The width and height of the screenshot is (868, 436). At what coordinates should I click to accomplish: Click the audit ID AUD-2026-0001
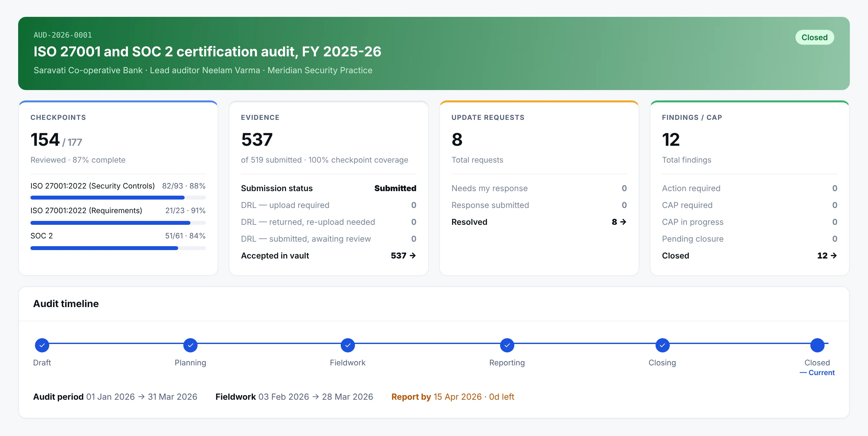63,35
